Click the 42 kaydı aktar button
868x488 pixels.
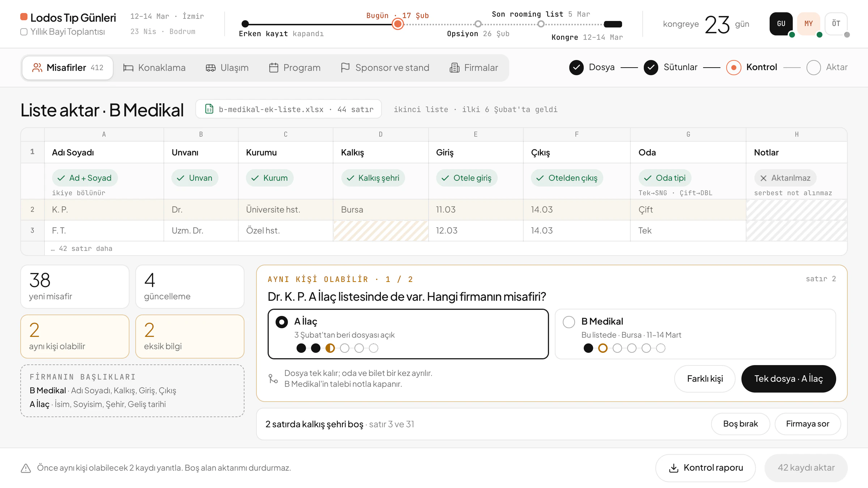(x=806, y=468)
